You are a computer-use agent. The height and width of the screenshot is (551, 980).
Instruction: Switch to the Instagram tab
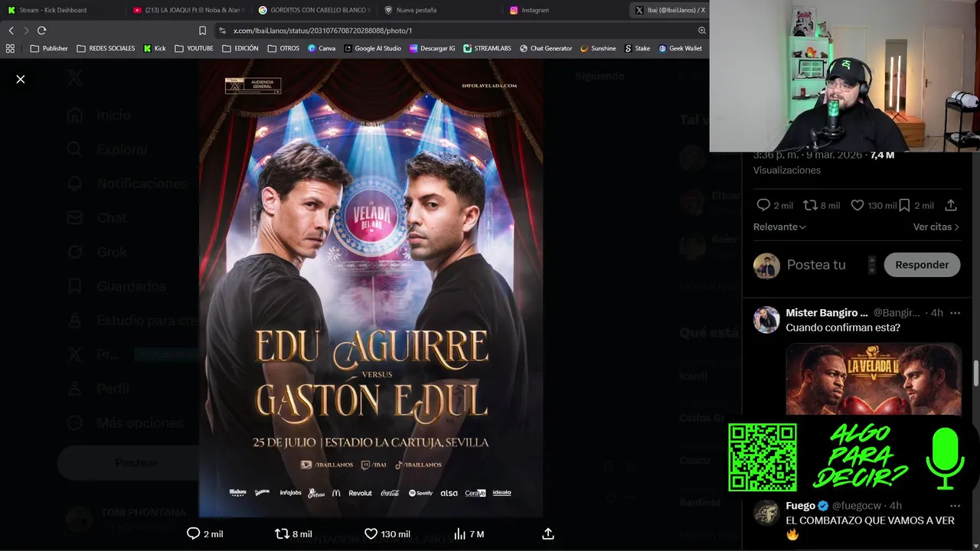(564, 10)
